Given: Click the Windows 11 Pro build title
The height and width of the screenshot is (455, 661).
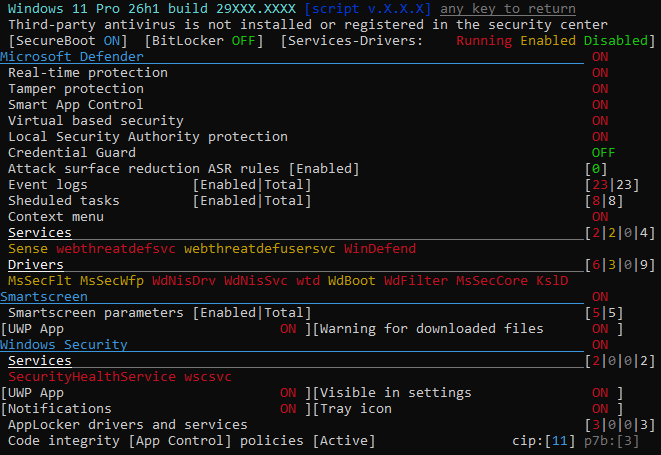Looking at the screenshot, I should [152, 8].
